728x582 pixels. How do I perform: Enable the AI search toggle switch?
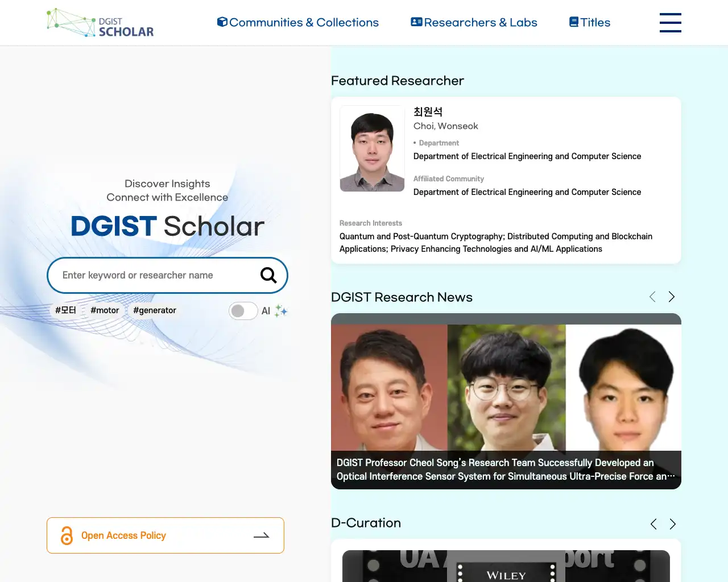[243, 311]
